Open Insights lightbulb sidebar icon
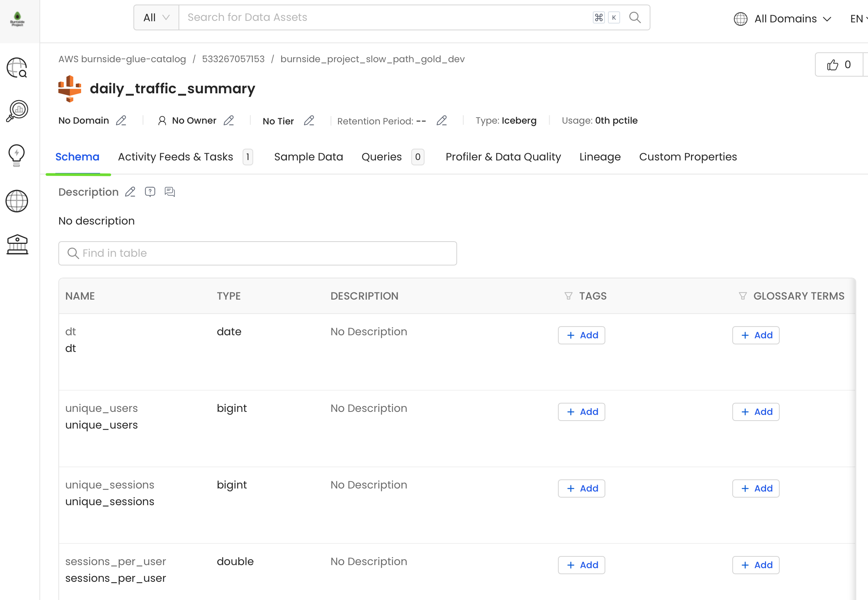 click(17, 155)
